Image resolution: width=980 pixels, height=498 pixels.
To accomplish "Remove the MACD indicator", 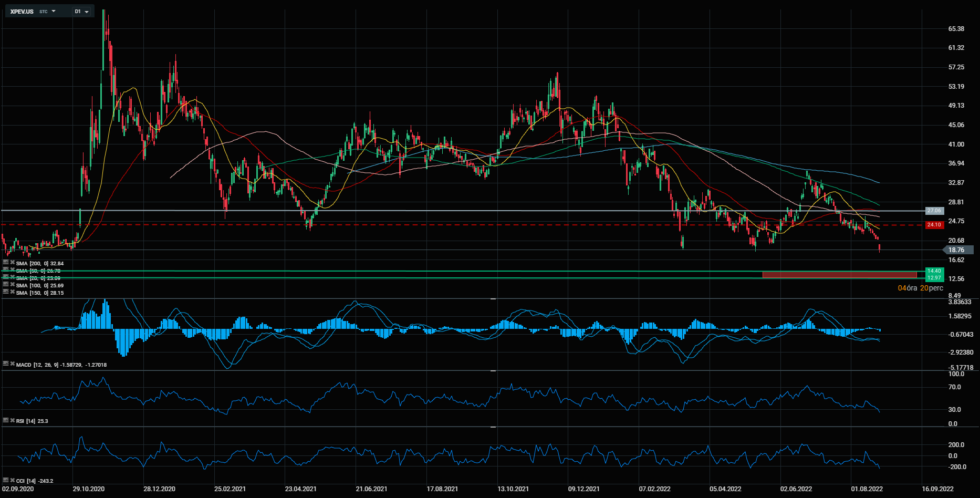I will click(12, 363).
